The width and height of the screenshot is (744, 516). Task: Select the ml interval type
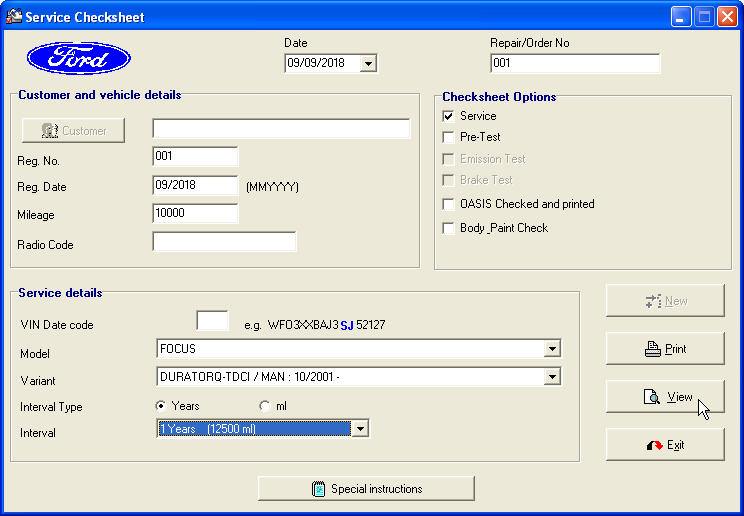pos(264,406)
